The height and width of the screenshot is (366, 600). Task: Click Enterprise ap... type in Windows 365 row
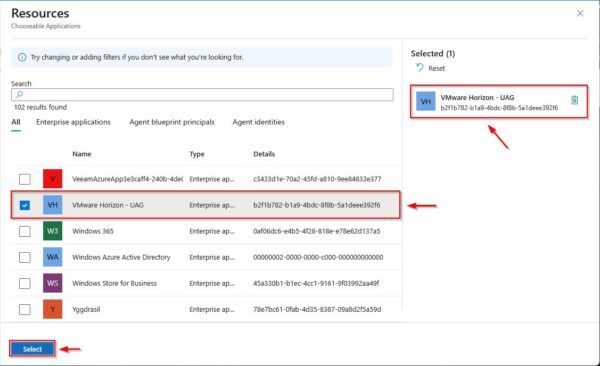pyautogui.click(x=212, y=231)
